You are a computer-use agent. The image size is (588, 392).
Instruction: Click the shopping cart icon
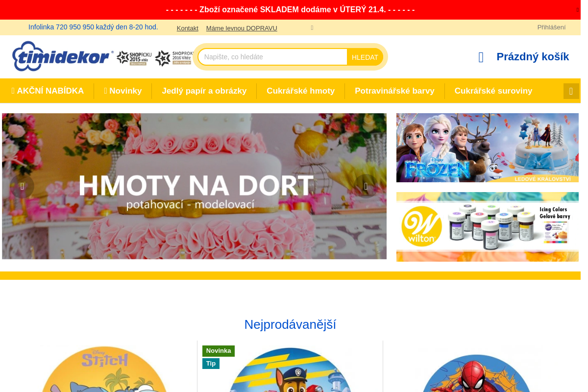coord(481,57)
